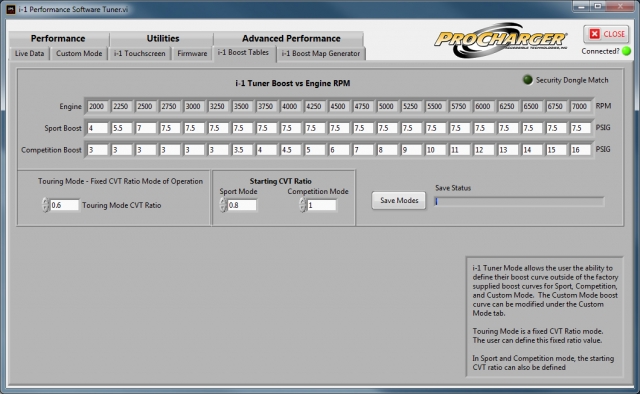This screenshot has width=640, height=394.
Task: Click the green Connected indicator light
Action: coord(626,51)
